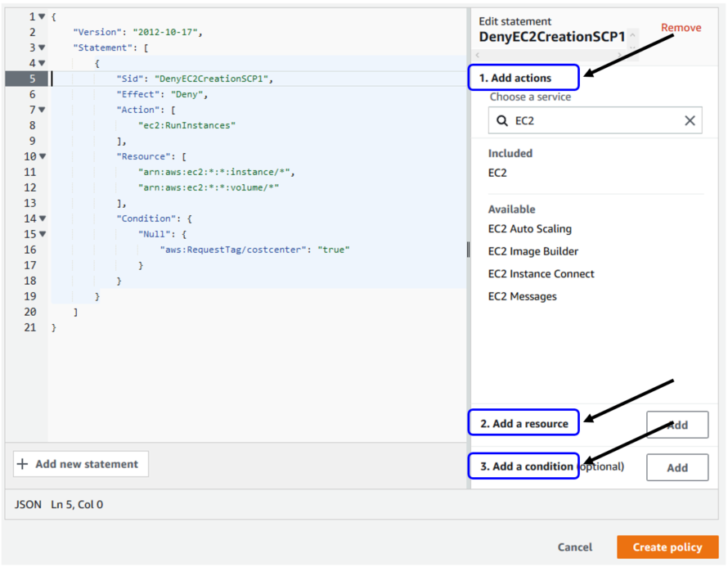Click the left chevron above the statement name
This screenshot has height=572, width=728.
click(x=478, y=54)
